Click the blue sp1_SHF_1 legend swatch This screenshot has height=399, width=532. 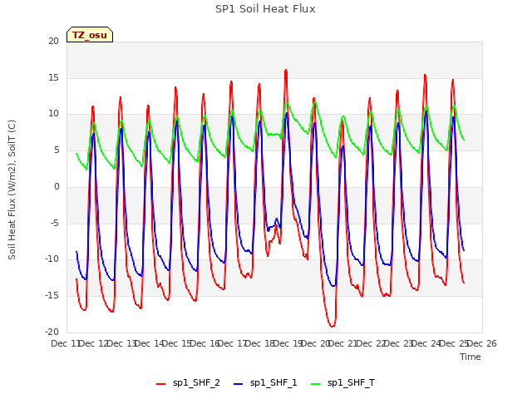click(239, 384)
